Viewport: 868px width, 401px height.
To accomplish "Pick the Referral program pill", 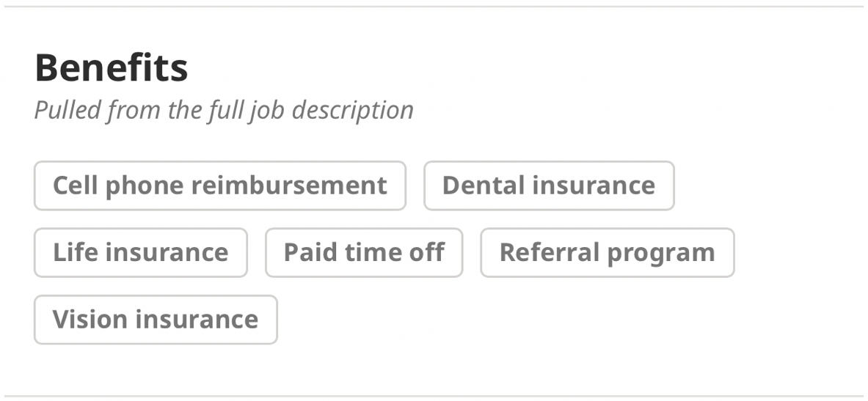I will pyautogui.click(x=607, y=253).
